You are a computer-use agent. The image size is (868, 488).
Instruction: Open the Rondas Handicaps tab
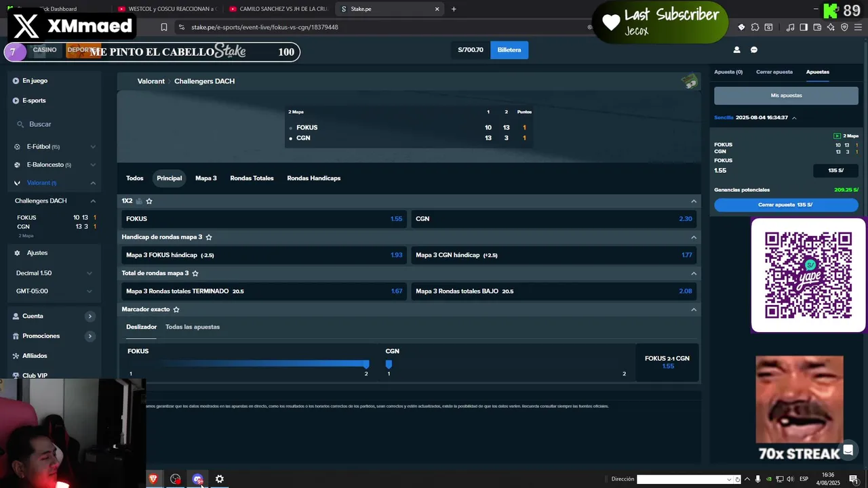[x=314, y=178]
